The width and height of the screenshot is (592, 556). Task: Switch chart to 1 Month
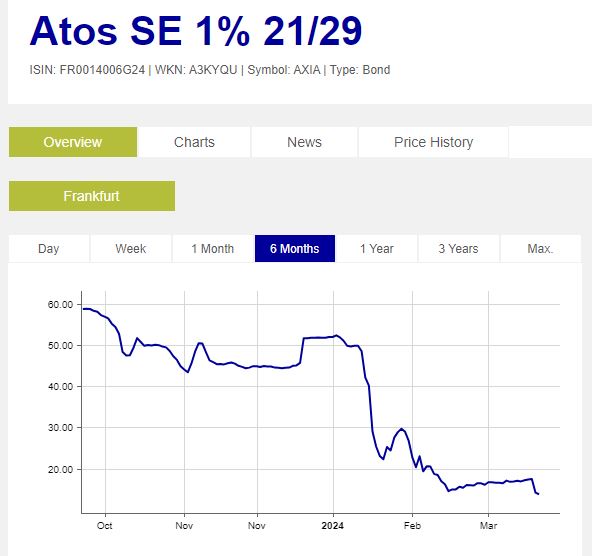click(213, 248)
